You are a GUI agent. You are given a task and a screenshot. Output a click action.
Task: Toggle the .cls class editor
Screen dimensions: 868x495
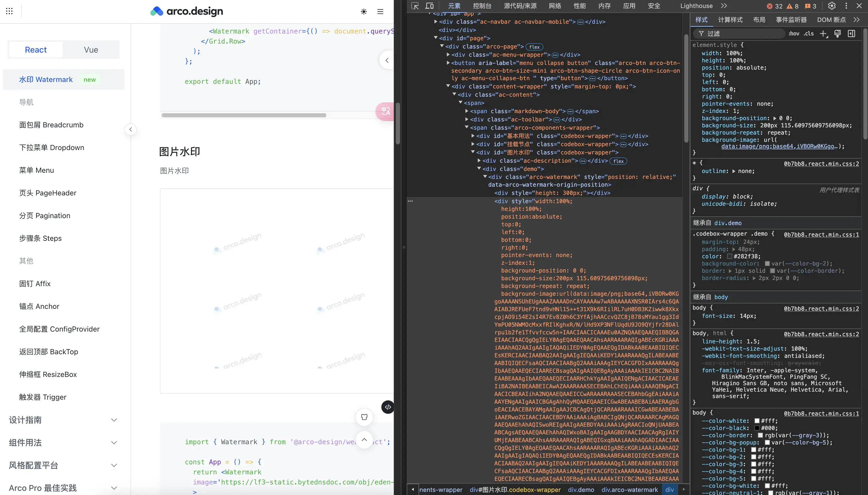point(808,34)
